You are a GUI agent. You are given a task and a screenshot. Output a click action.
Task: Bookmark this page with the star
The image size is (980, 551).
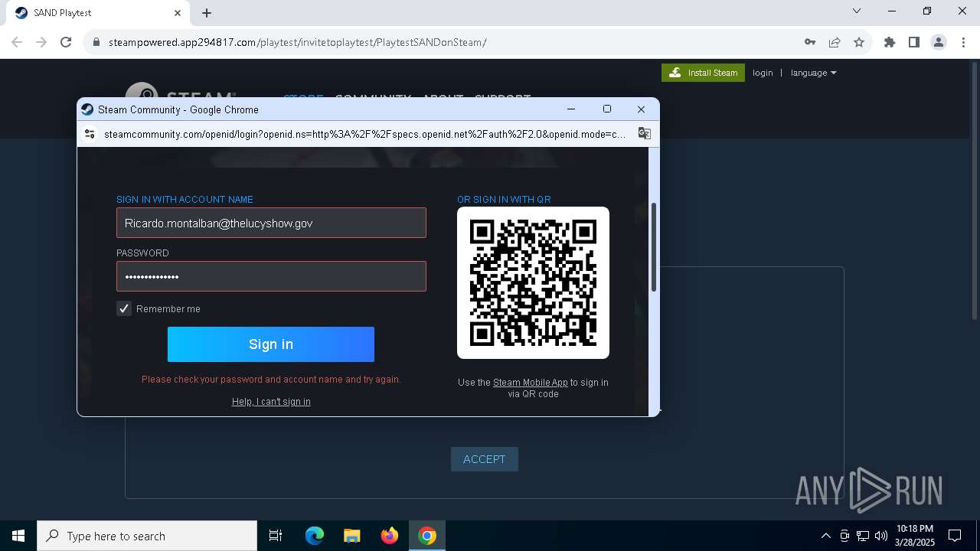click(859, 42)
